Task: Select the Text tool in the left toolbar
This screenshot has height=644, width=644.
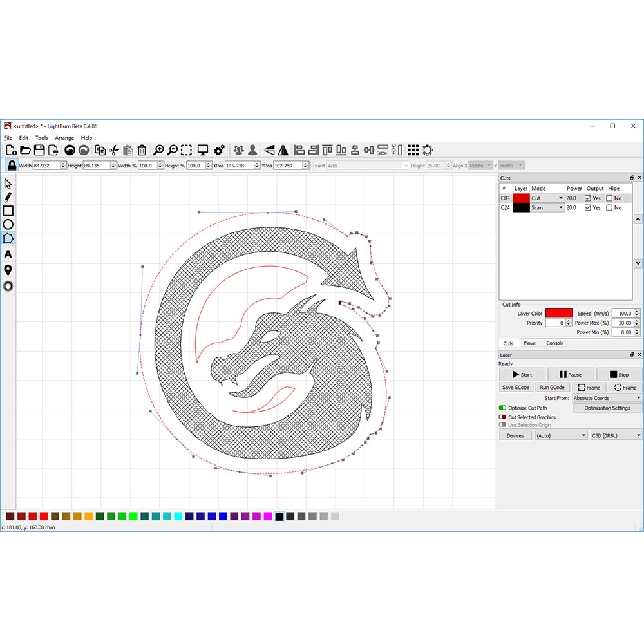Action: coord(8,254)
